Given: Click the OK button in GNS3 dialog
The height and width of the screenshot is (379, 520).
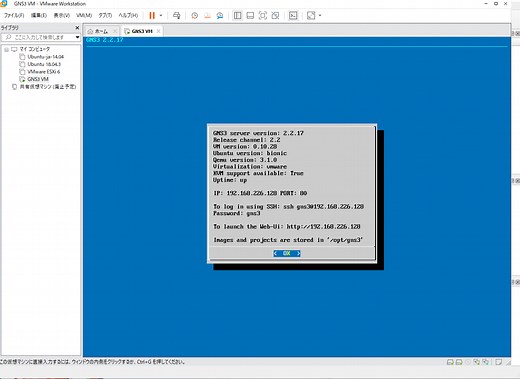Looking at the screenshot, I should [287, 253].
